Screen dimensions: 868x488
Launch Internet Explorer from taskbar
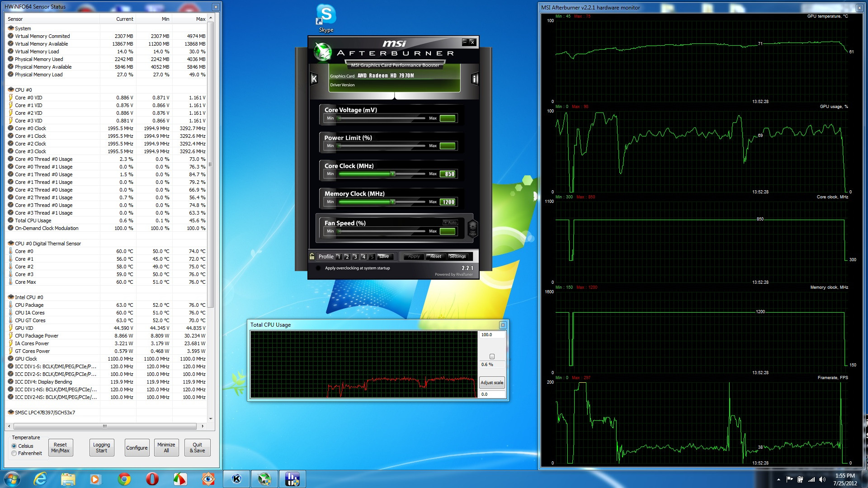click(x=40, y=479)
